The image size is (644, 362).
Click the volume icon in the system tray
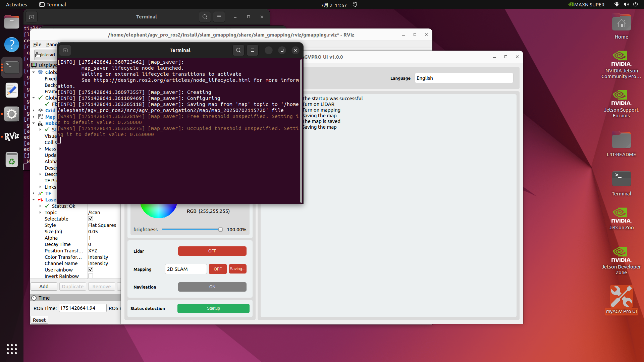coord(626,5)
